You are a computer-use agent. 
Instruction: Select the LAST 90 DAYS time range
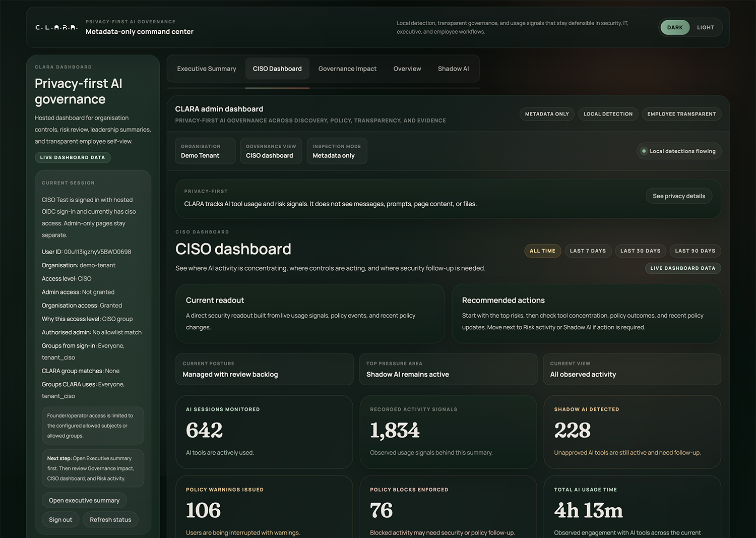695,251
